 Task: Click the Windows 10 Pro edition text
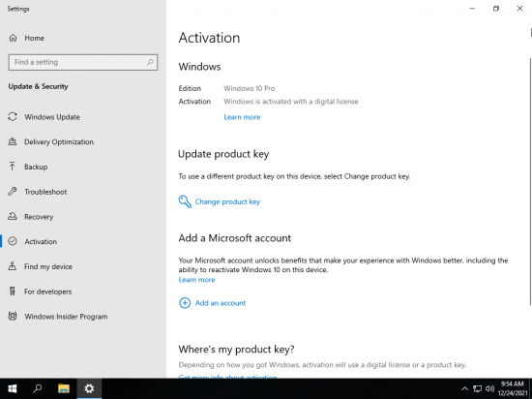tap(250, 88)
